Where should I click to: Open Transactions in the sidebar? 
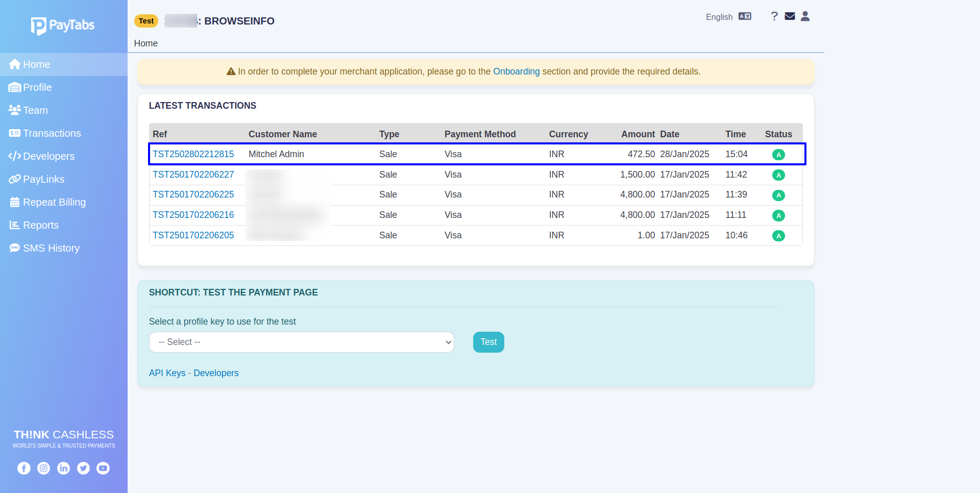[x=52, y=133]
